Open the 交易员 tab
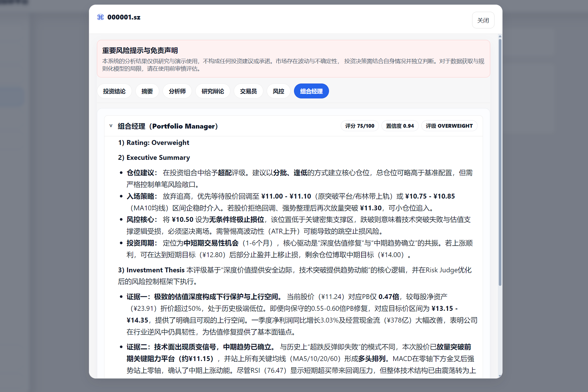Viewport: 588px width, 392px height. click(x=248, y=91)
